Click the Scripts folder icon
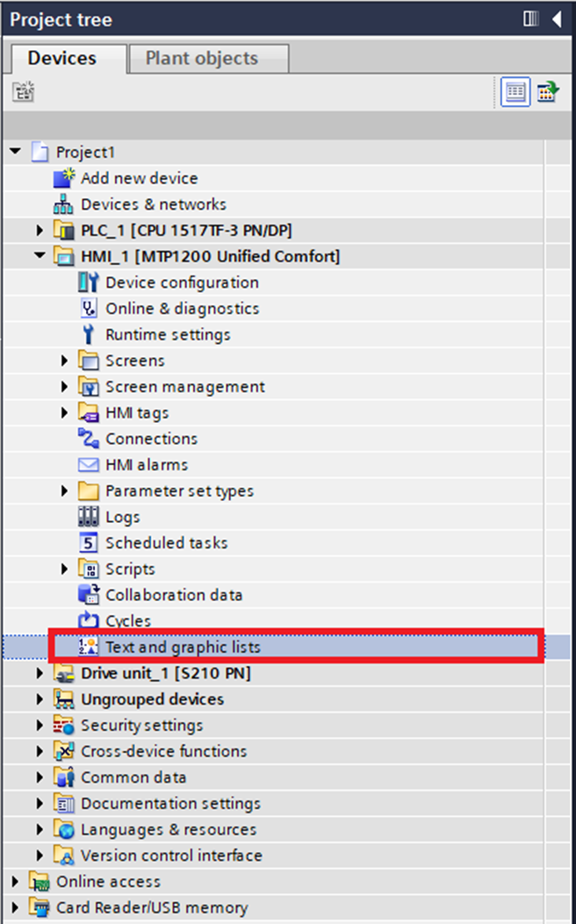576x924 pixels. 89,569
